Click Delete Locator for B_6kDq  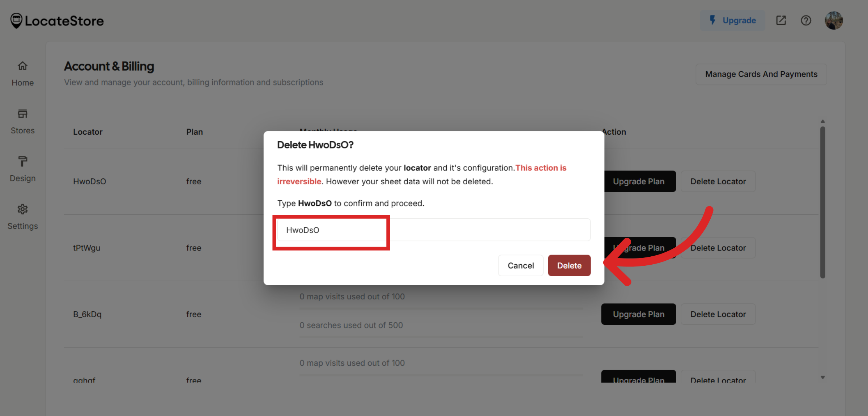click(x=718, y=314)
